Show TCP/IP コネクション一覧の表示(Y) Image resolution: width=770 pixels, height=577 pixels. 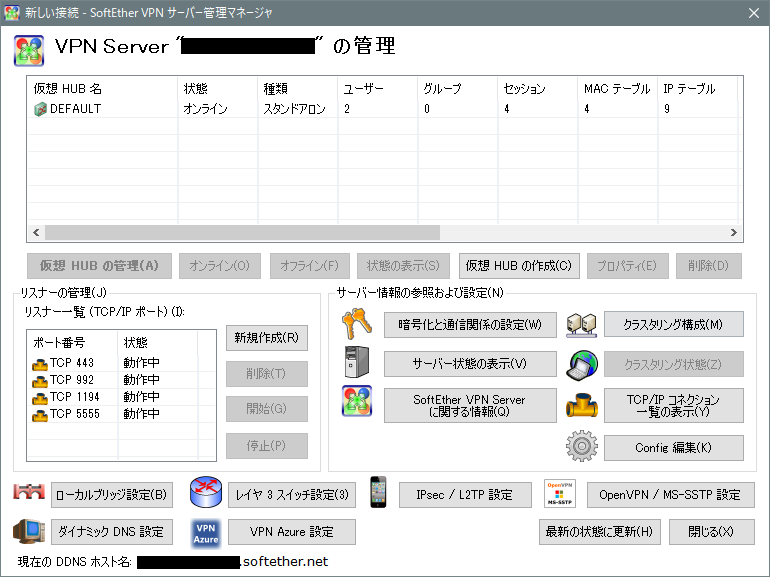673,406
